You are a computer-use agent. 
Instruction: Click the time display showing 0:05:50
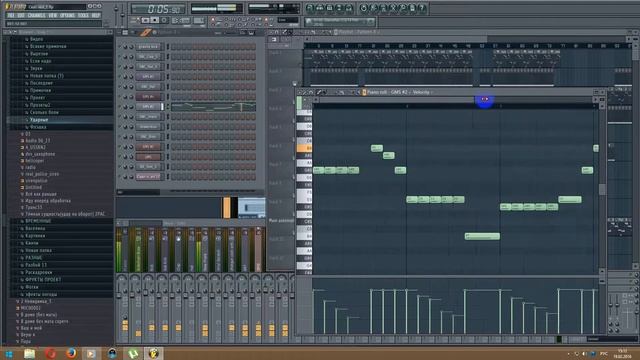pyautogui.click(x=158, y=8)
